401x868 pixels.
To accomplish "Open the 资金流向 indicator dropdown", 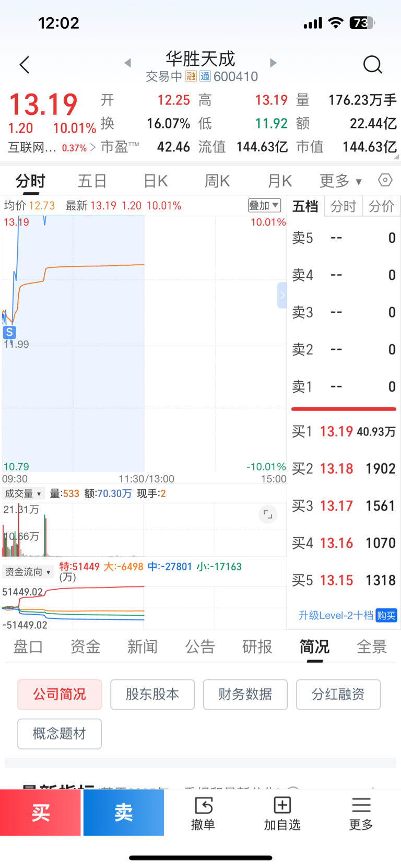I will 28,572.
